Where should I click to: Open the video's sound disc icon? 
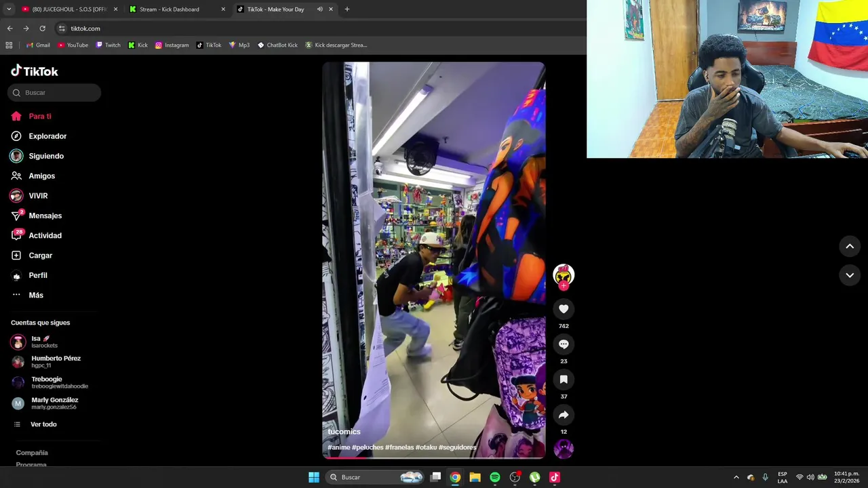pyautogui.click(x=564, y=449)
